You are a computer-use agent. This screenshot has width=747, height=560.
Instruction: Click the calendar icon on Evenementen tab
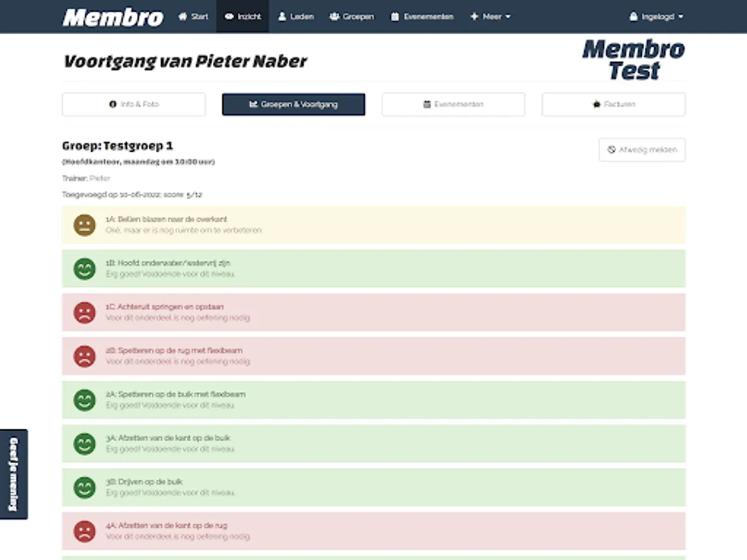point(427,105)
